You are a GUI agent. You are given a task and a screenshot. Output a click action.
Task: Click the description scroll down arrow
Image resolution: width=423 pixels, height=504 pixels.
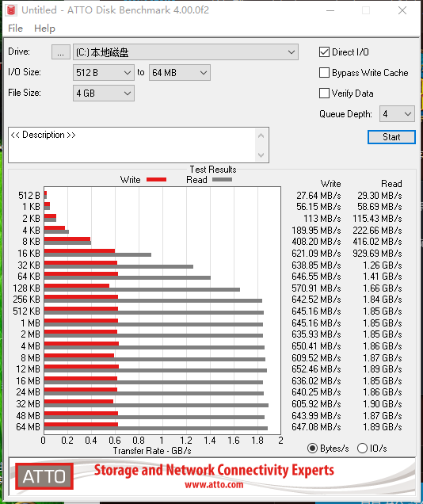[261, 155]
